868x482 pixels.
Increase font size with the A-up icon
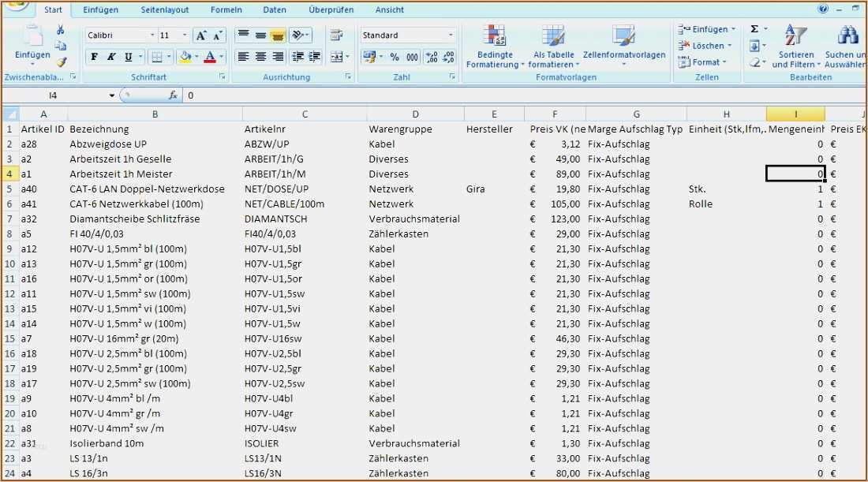[x=201, y=35]
